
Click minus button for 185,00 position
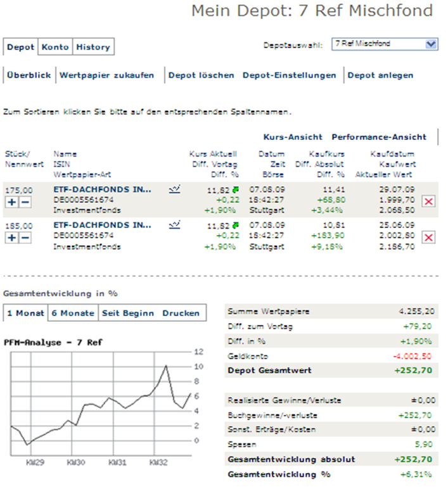point(24,237)
